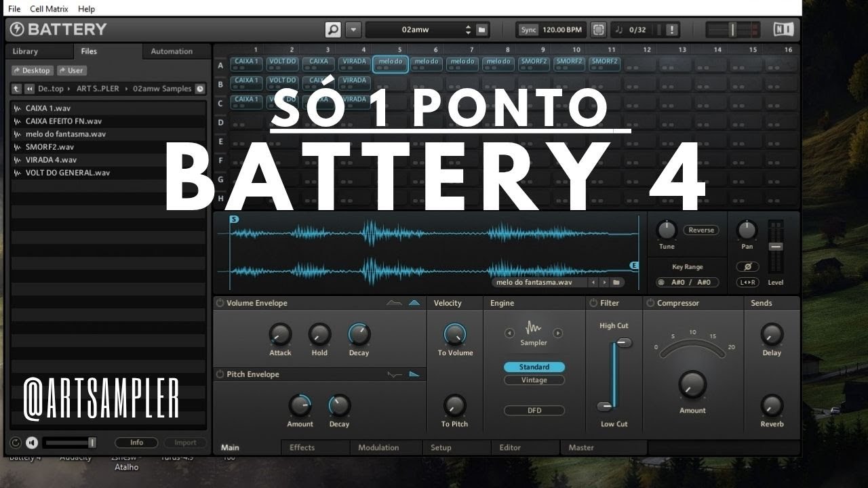This screenshot has height=488, width=868.
Task: Click the folder icon next to 02amw
Action: coord(481,30)
